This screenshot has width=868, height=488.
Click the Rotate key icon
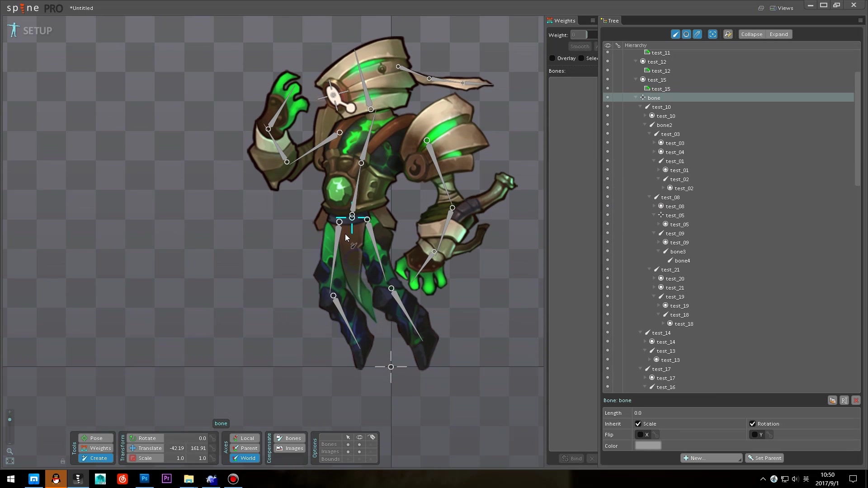(x=212, y=438)
